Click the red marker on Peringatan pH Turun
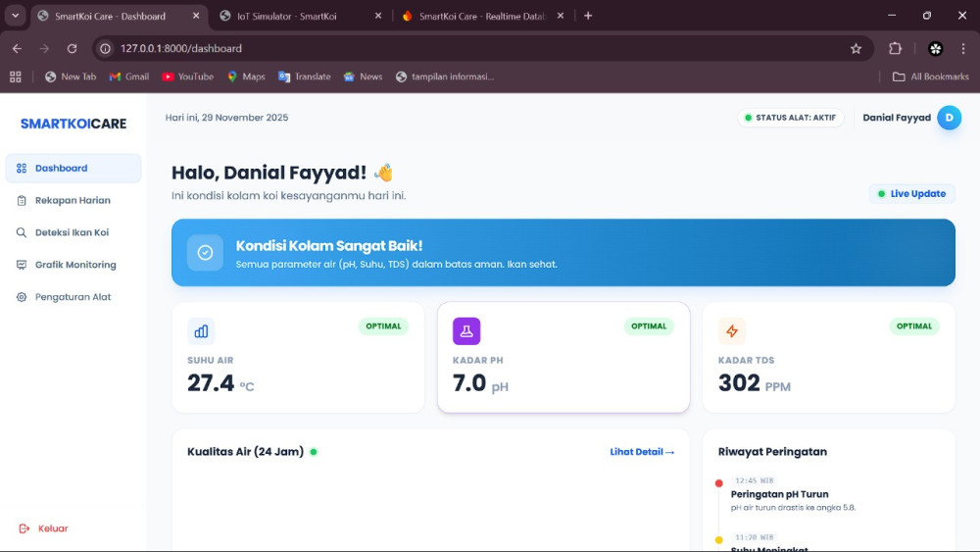This screenshot has height=552, width=980. 718,483
